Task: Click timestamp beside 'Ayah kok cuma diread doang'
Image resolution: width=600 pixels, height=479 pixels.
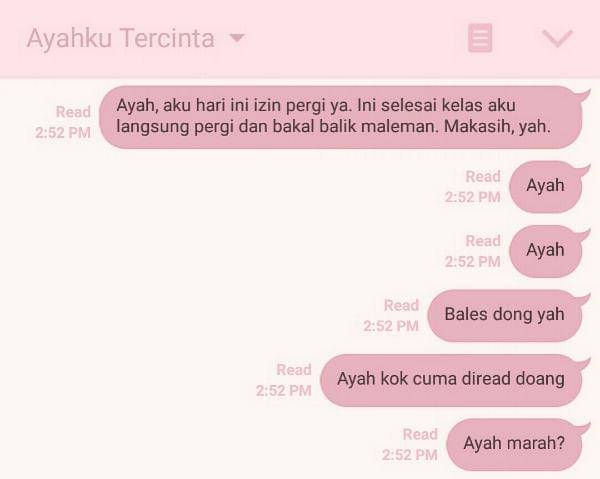Action: (x=284, y=391)
